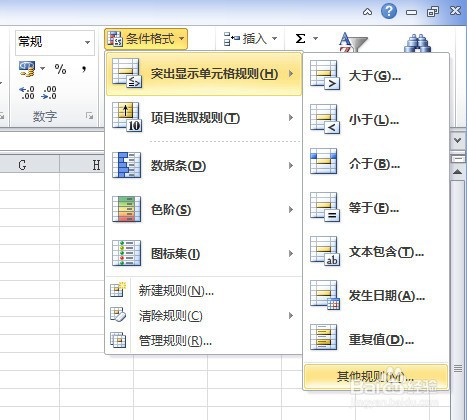The height and width of the screenshot is (420, 467).
Task: Apply comma style button
Action: pyautogui.click(x=84, y=69)
